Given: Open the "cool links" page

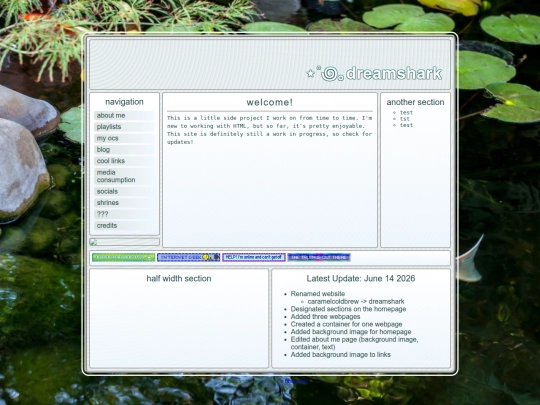Looking at the screenshot, I should point(124,161).
